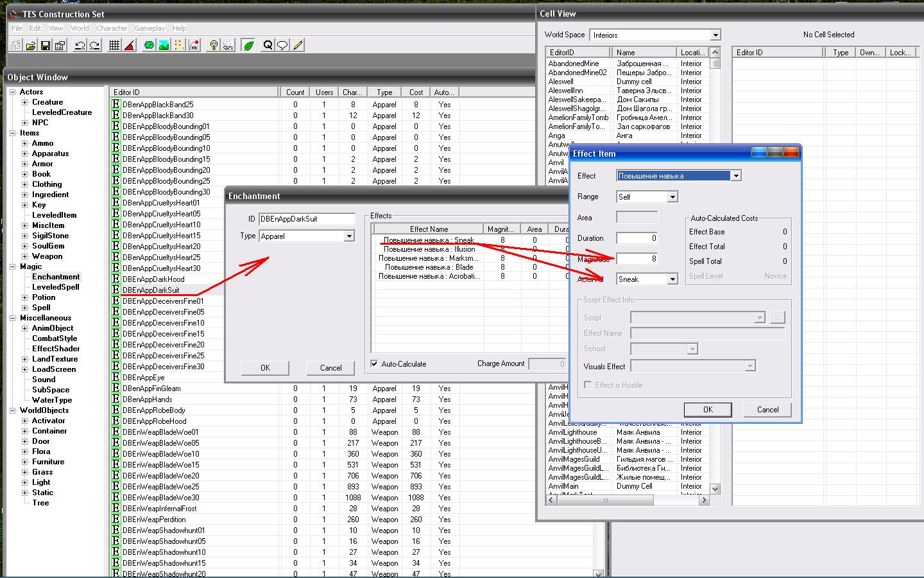Viewport: 924px width, 578px height.
Task: Click the pencil toolbar icon
Action: pos(298,46)
